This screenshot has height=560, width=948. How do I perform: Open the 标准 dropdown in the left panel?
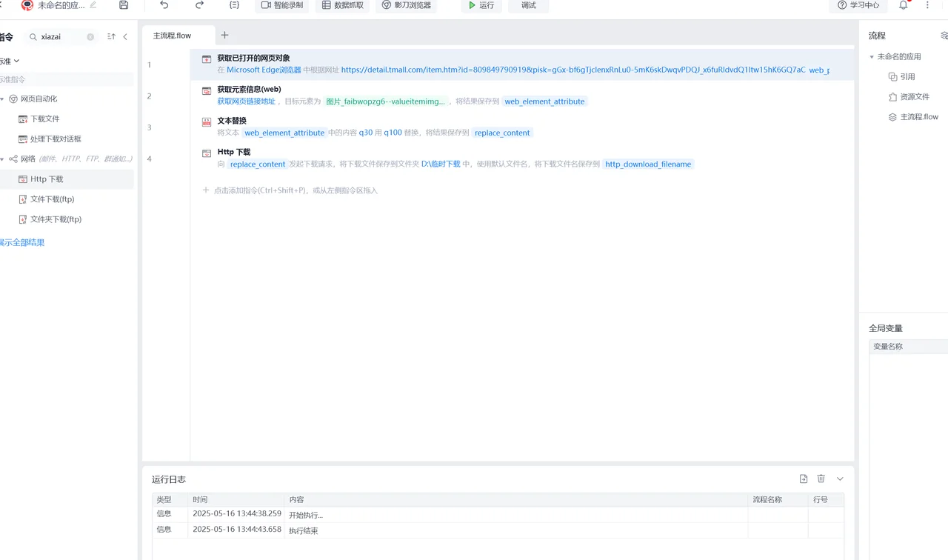[10, 61]
